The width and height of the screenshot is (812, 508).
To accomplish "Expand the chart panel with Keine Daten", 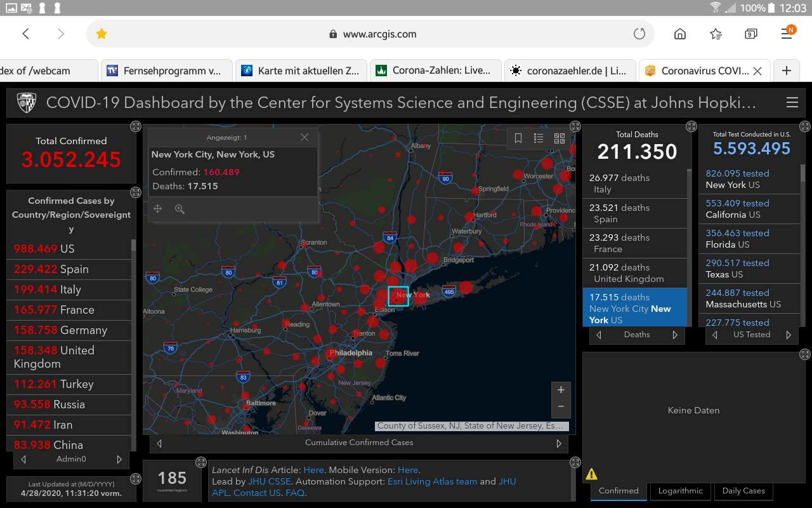I will click(805, 354).
